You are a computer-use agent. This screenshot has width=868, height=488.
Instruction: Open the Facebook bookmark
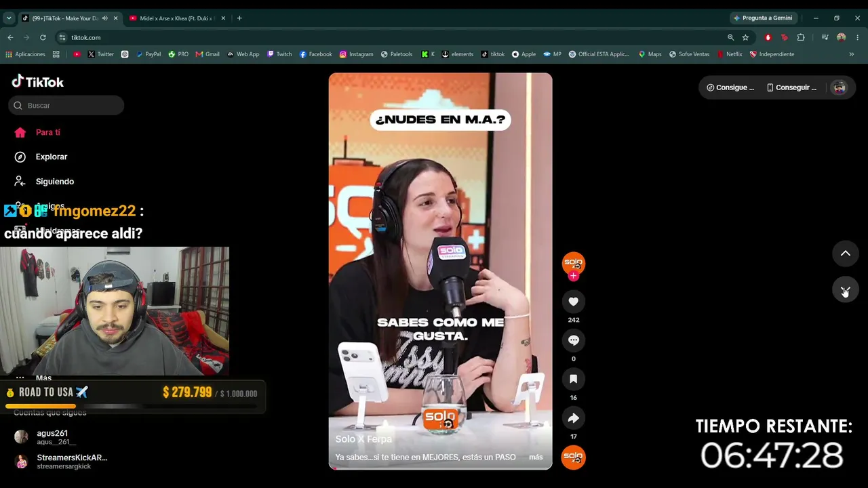316,54
